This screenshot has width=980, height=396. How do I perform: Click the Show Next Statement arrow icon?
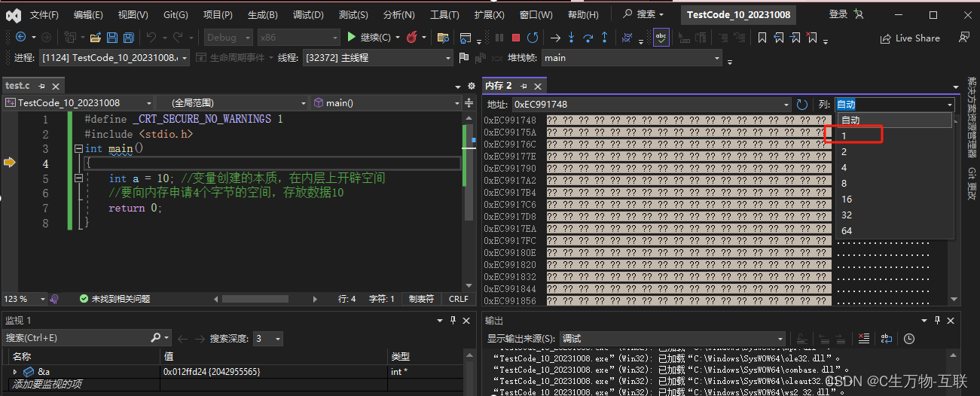(555, 37)
